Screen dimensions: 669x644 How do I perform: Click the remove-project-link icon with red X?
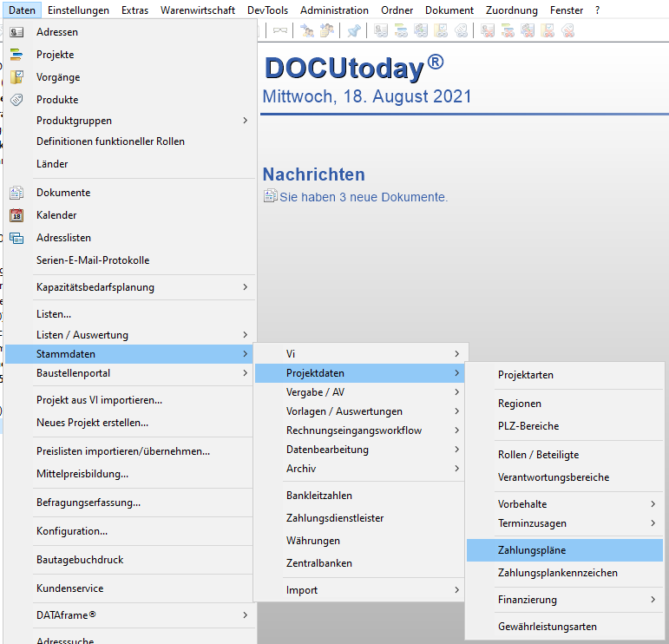point(508,30)
